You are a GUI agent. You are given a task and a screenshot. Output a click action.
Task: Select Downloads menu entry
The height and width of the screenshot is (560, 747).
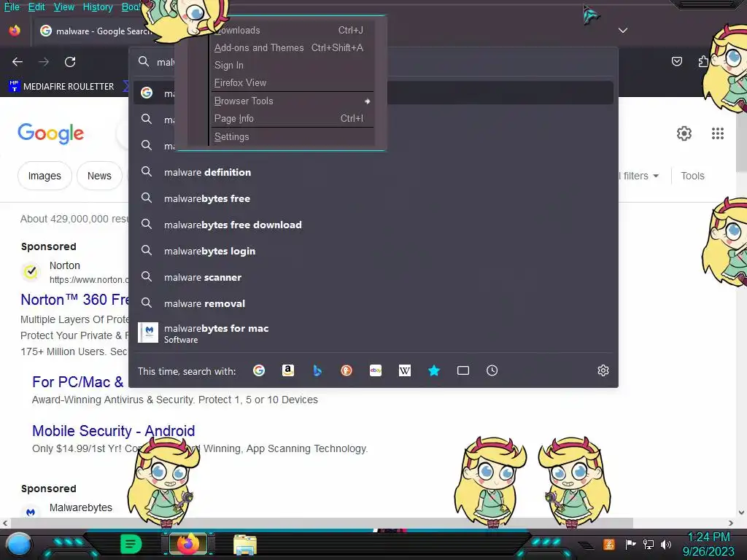click(292, 31)
